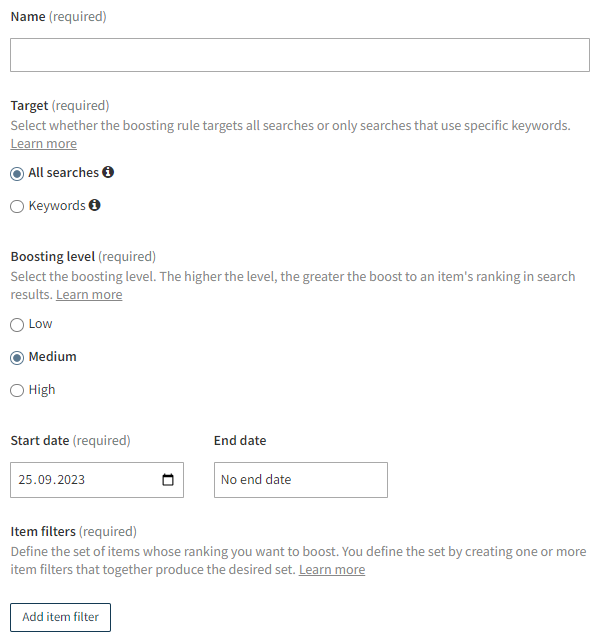Open Learn more link under Target
600x642 pixels.
(x=43, y=144)
